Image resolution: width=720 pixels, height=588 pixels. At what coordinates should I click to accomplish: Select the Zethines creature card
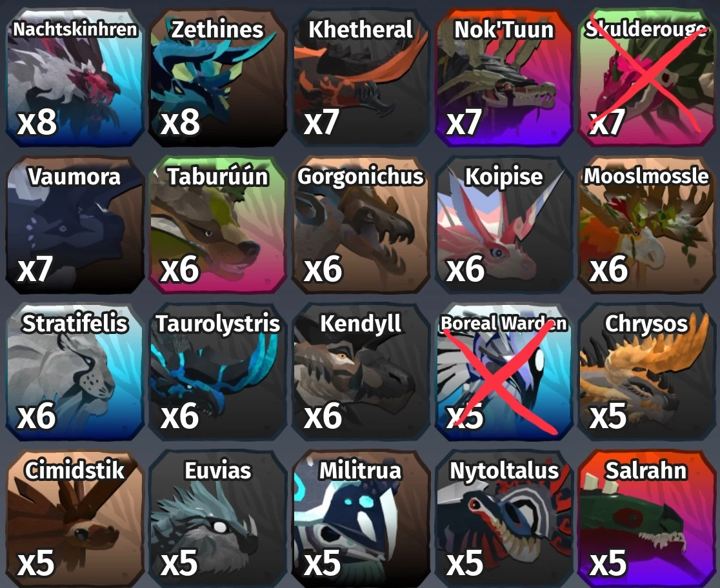coord(218,77)
